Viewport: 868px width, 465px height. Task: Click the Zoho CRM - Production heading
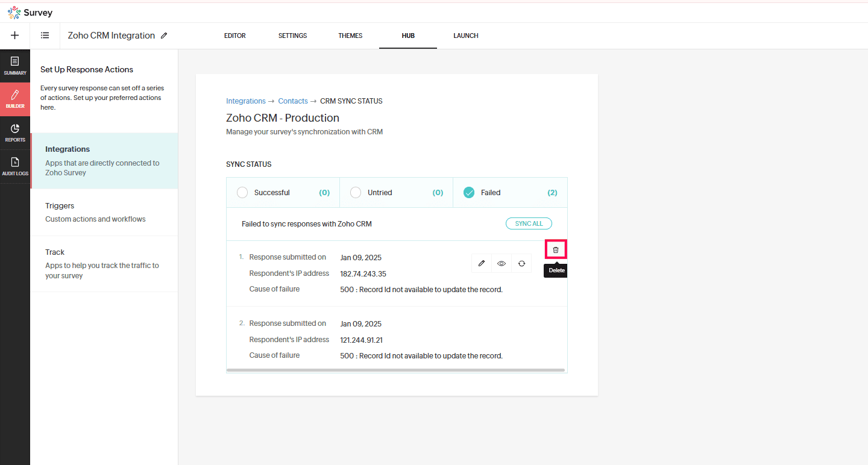(x=283, y=118)
